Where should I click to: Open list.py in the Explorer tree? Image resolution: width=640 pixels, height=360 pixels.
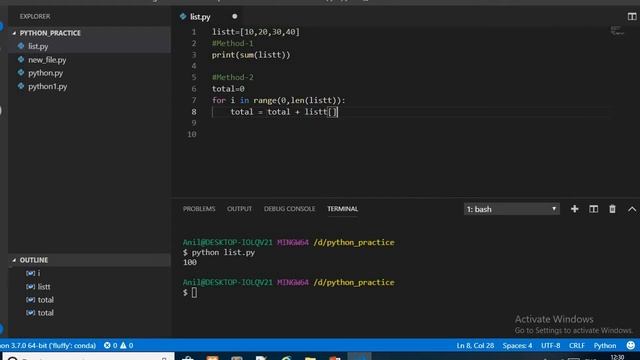[x=38, y=47]
